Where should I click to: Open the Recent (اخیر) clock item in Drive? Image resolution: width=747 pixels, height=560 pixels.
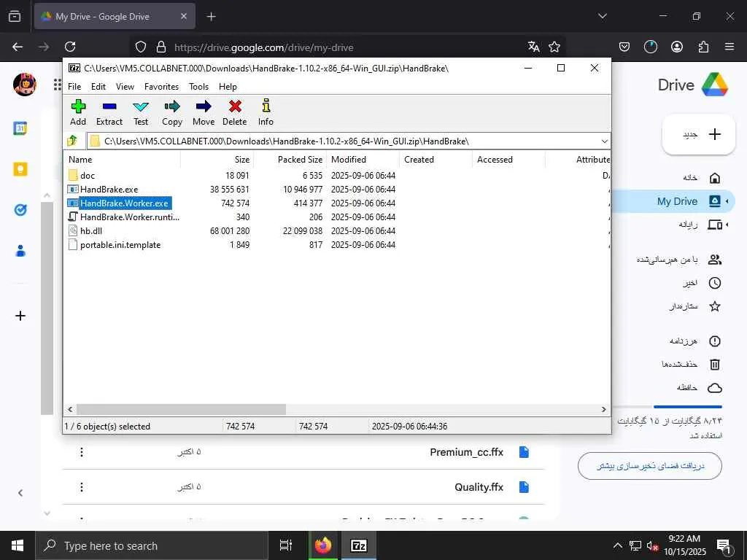[701, 284]
